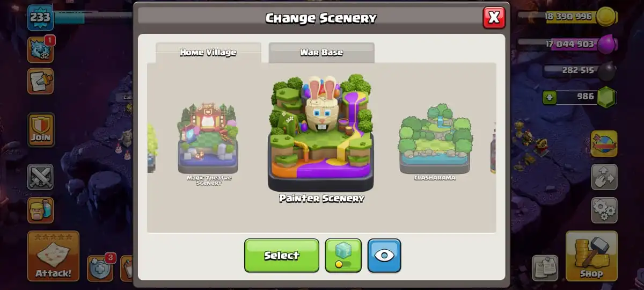Toggle the green cube switch button
The image size is (644, 290).
(x=343, y=255)
